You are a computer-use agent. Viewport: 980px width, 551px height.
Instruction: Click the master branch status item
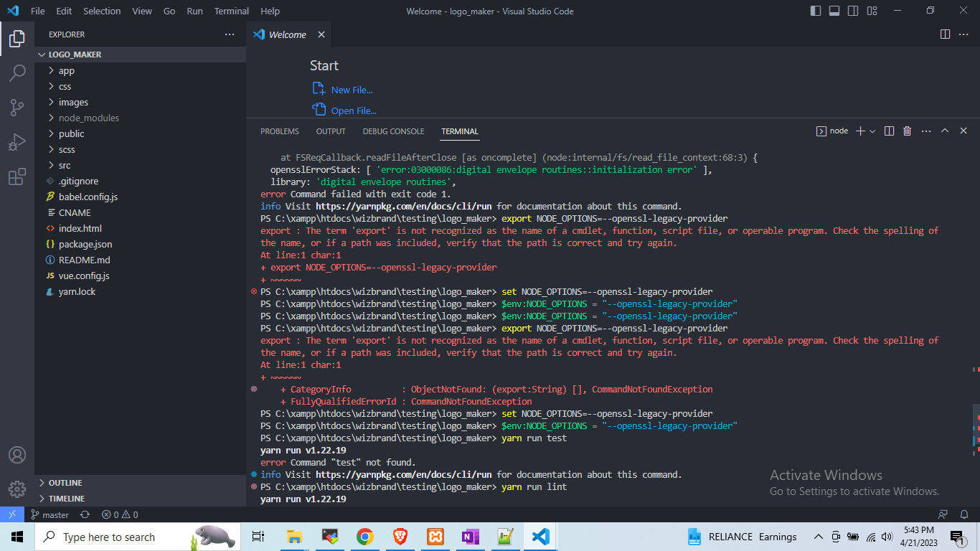50,514
